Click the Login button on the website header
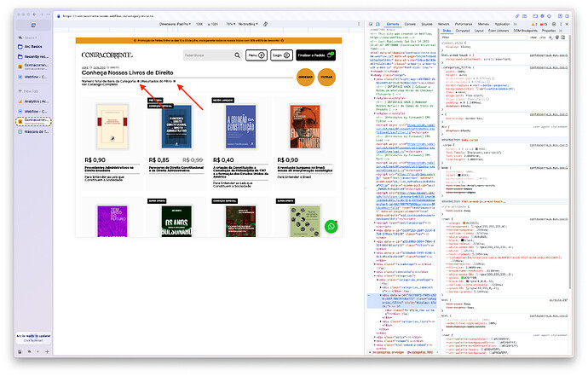This screenshot has width=588, height=376. pyautogui.click(x=281, y=55)
